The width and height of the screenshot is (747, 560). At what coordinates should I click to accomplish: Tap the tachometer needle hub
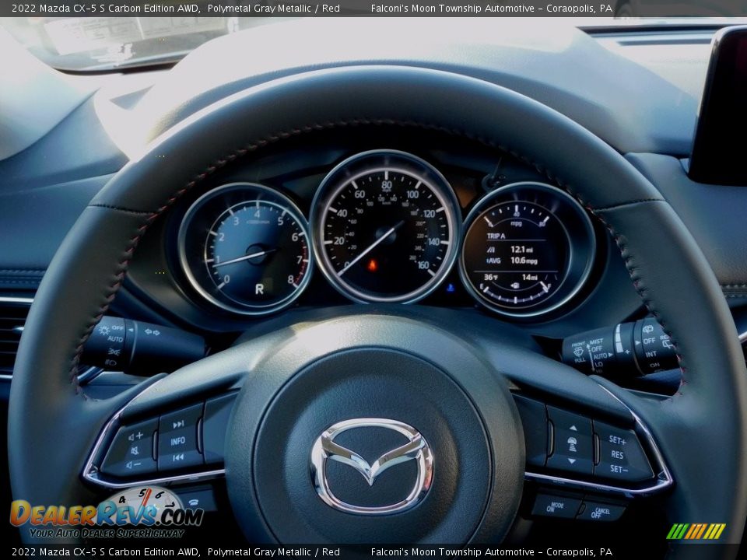257,254
